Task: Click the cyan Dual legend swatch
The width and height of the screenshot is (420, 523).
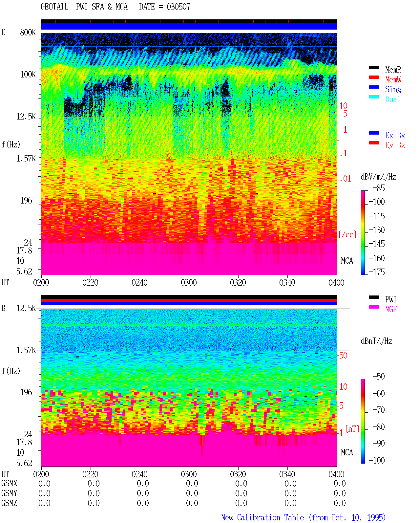Action: [374, 97]
